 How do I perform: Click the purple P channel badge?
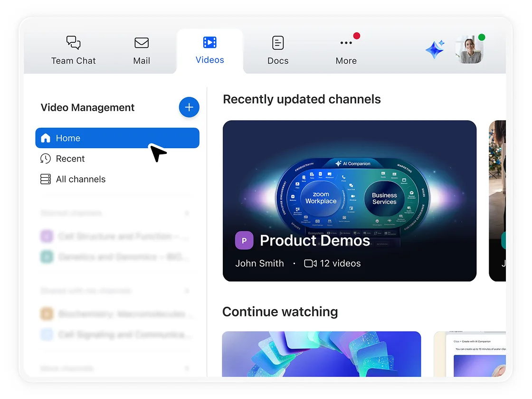244,240
